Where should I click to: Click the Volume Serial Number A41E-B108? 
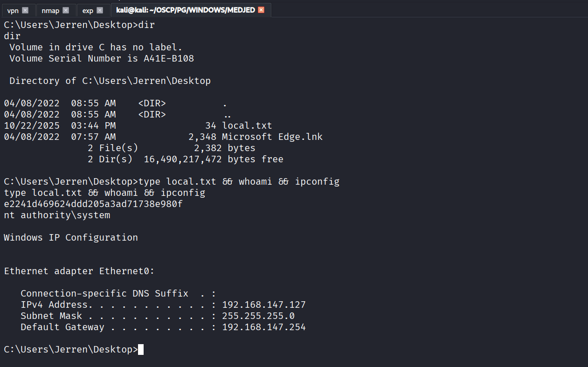(169, 58)
